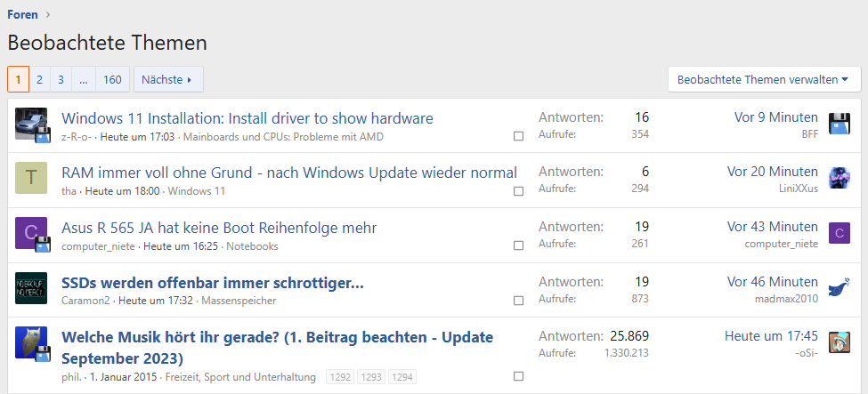Jump to page 160
Screen dimensions: 868x394
click(x=112, y=80)
